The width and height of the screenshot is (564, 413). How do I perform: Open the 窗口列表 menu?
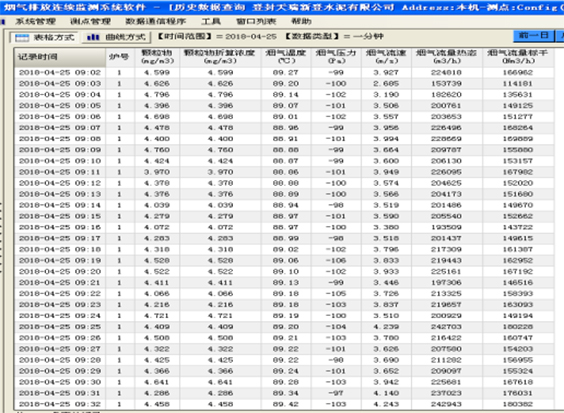pyautogui.click(x=256, y=21)
